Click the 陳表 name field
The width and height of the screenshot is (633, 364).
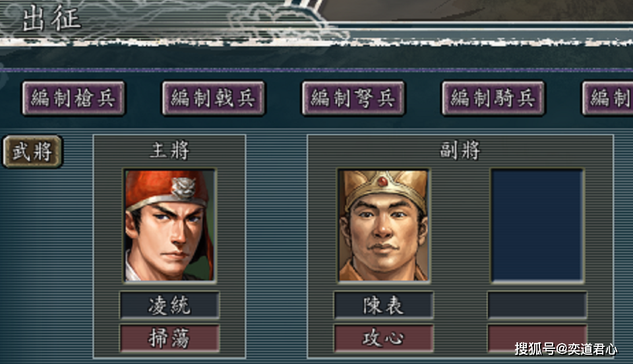pos(384,305)
